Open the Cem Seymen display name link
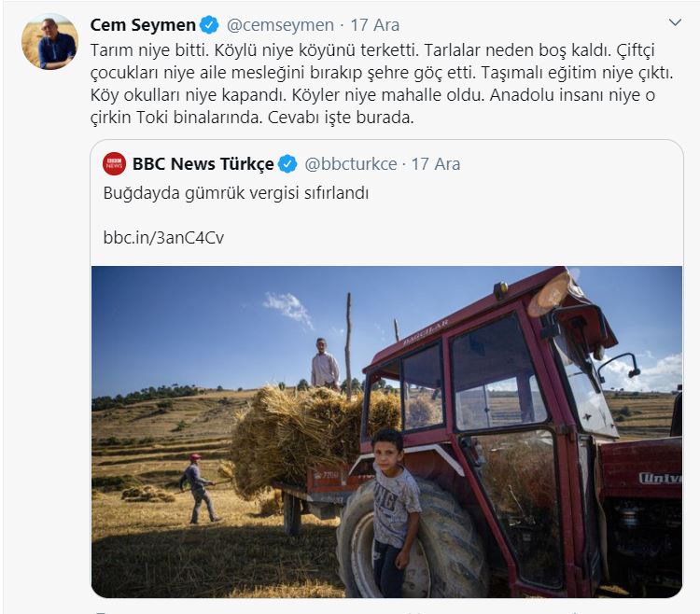The width and height of the screenshot is (700, 614). (143, 25)
